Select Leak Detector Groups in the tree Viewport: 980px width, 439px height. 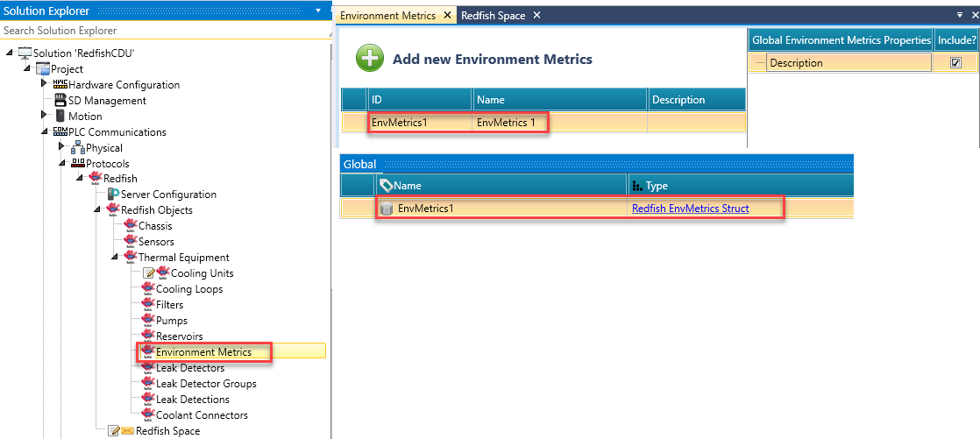coord(205,384)
